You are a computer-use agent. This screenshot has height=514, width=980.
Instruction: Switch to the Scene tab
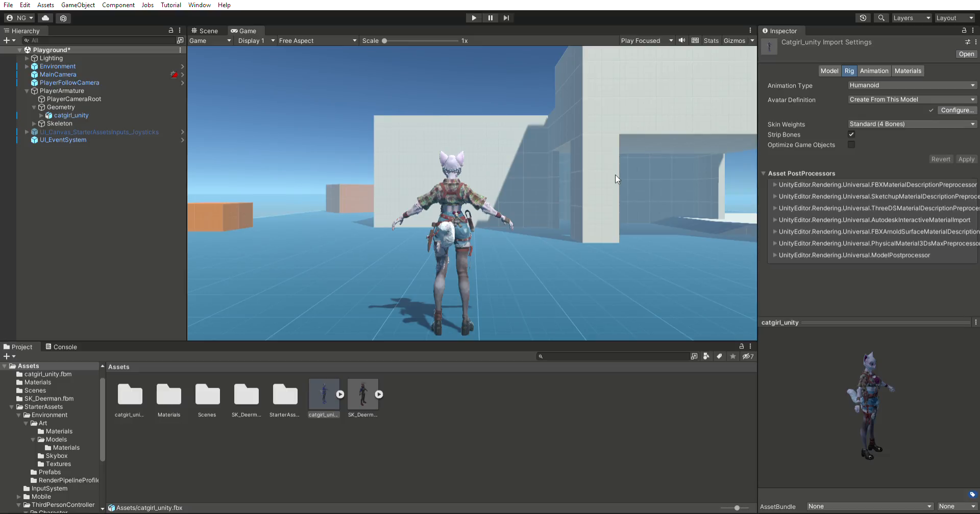(x=205, y=31)
